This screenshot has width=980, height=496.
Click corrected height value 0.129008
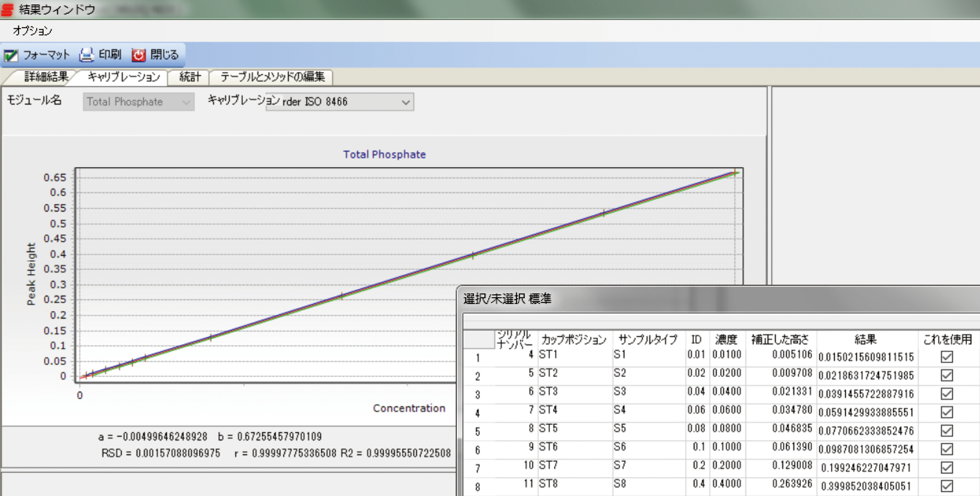coord(792,465)
